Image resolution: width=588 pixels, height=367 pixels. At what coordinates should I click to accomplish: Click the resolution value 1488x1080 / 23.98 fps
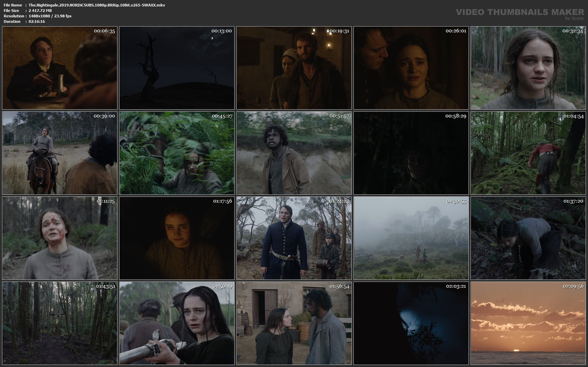click(x=50, y=16)
